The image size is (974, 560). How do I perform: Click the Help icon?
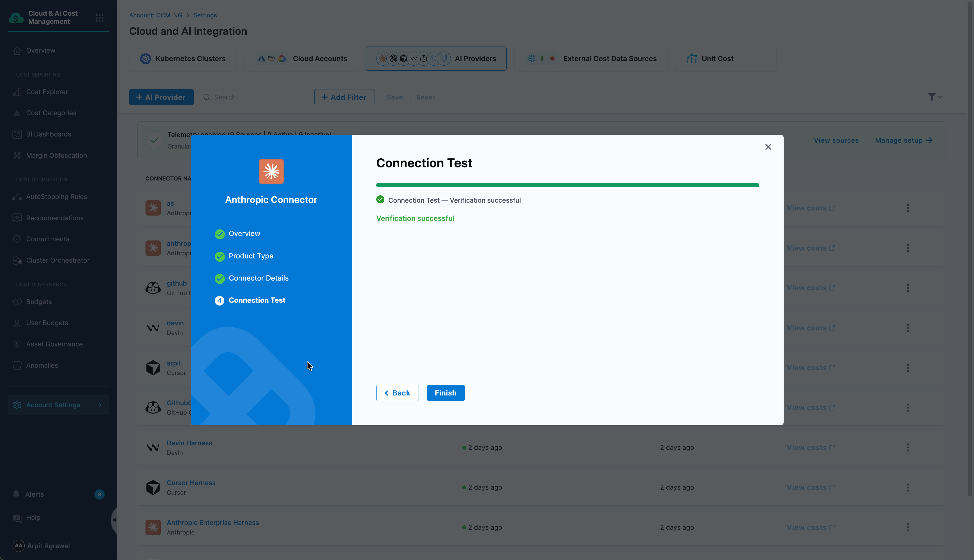(17, 518)
